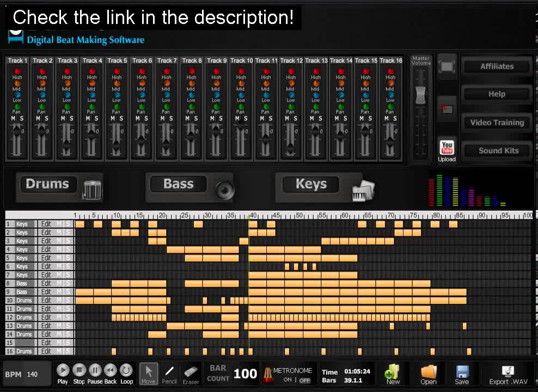538x392 pixels.
Task: Adjust the Master Volume slider
Action: click(x=420, y=95)
